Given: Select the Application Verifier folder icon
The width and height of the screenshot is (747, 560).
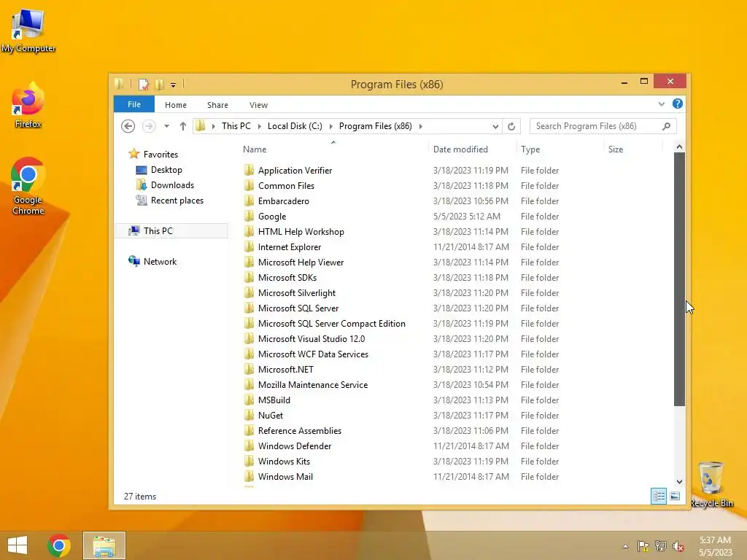Looking at the screenshot, I should [249, 171].
